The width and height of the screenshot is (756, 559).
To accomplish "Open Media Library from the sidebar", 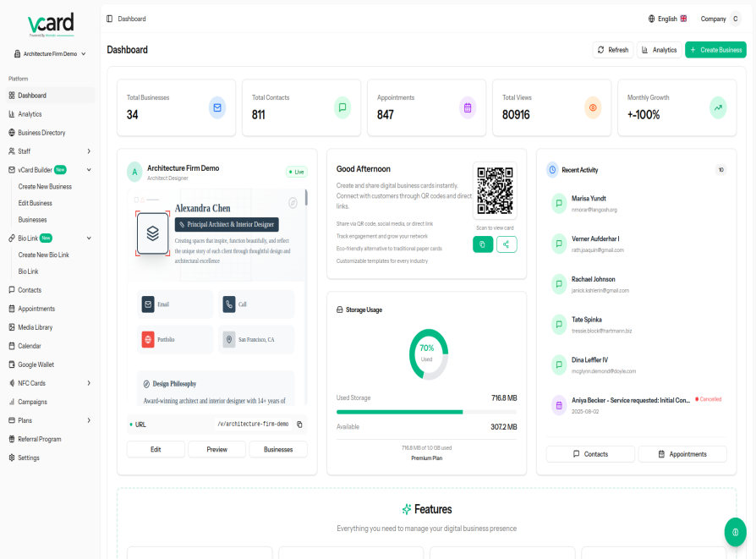I will pos(35,327).
